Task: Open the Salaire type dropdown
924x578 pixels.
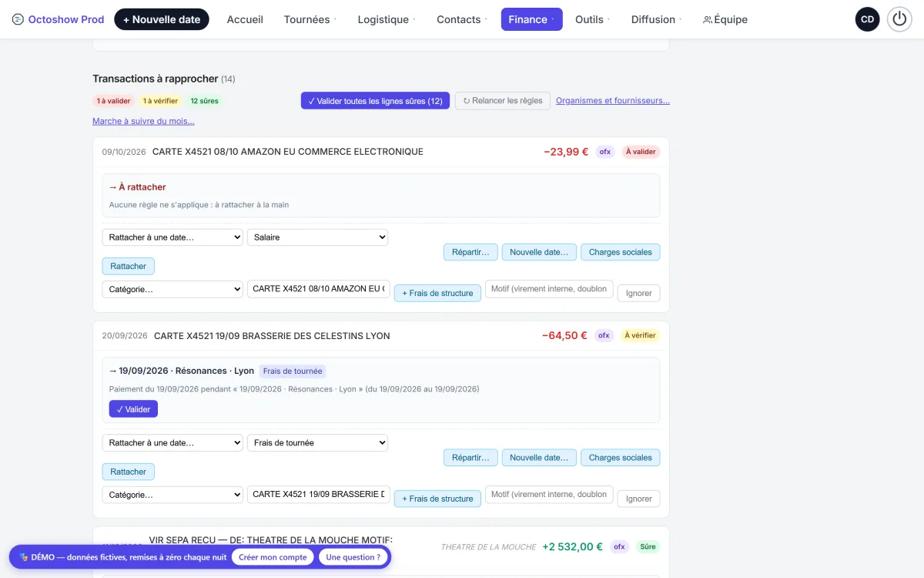Action: coord(317,237)
